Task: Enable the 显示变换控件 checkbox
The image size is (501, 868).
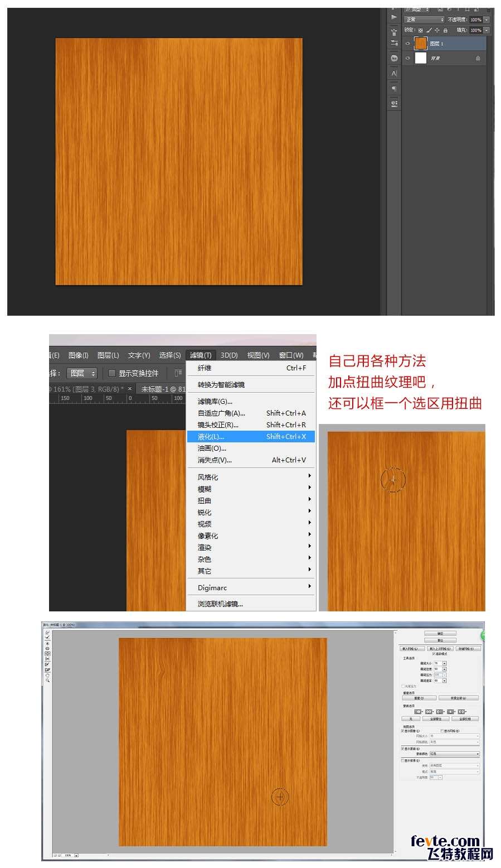Action: pos(111,373)
